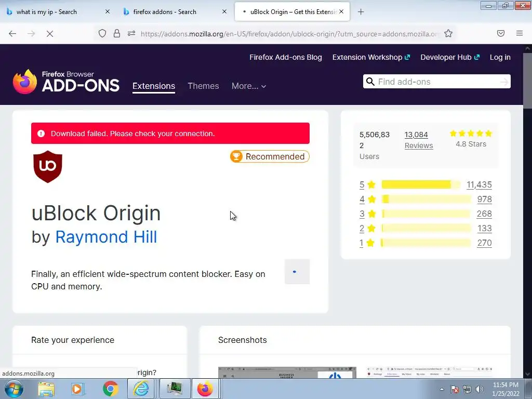Screen dimensions: 532x399
Task: Open the Firefox hamburger application menu
Action: click(520, 33)
